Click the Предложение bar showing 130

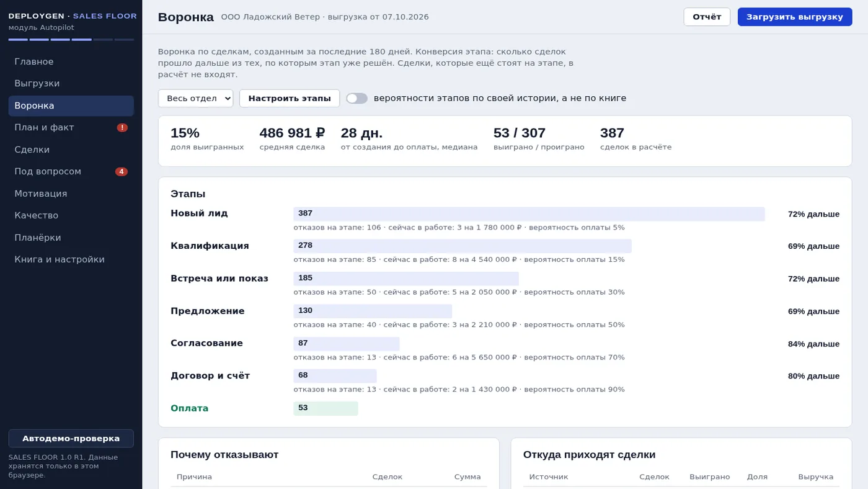point(373,311)
